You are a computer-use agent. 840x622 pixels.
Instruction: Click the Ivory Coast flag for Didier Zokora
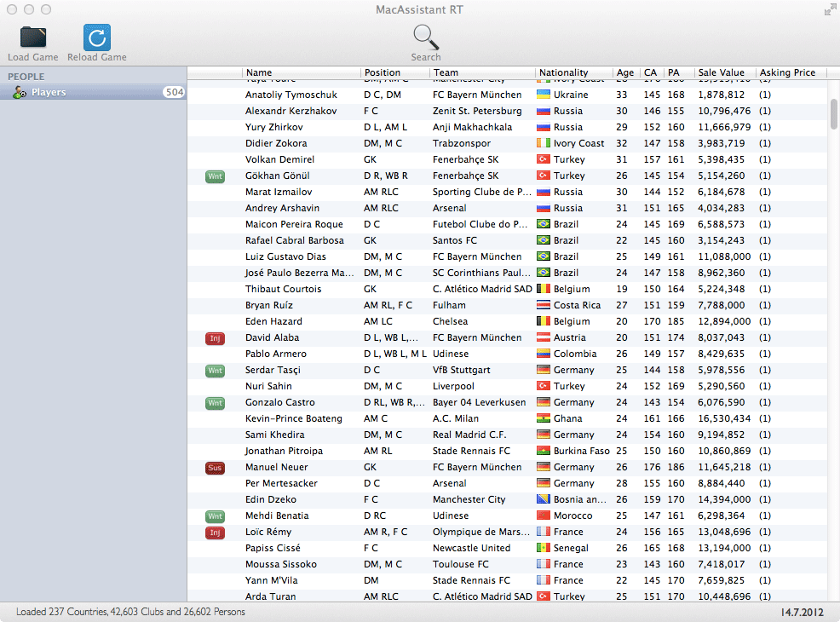(544, 143)
